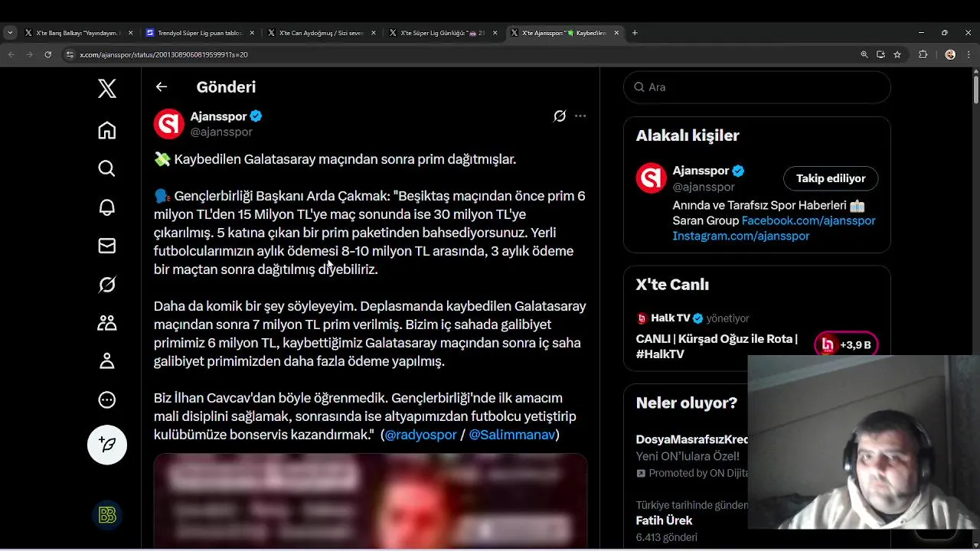This screenshot has width=980, height=551.
Task: Click install app icon in address bar
Action: point(880,54)
